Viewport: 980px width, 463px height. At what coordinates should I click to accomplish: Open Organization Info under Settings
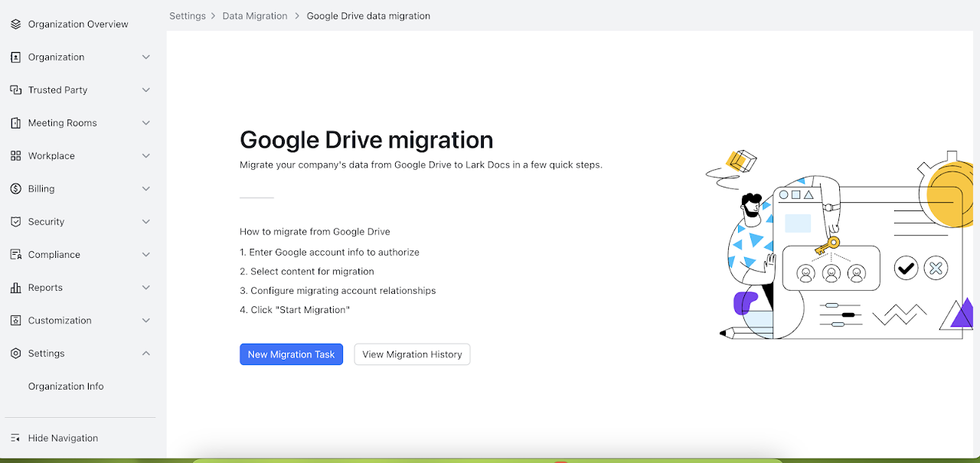pos(66,386)
